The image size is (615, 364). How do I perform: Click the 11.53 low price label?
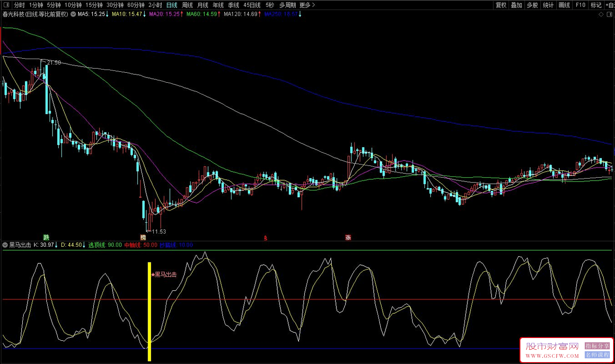(x=159, y=232)
